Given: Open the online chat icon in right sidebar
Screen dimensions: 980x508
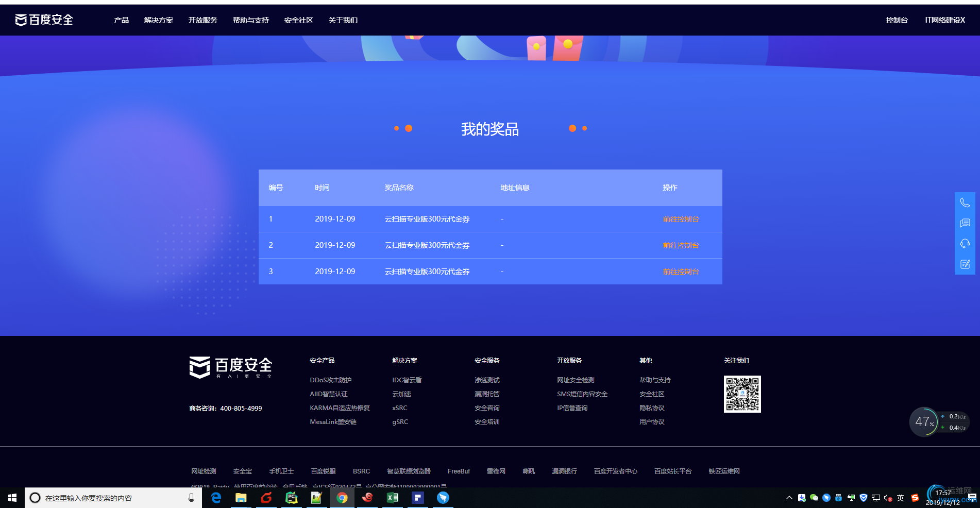Looking at the screenshot, I should (x=965, y=223).
